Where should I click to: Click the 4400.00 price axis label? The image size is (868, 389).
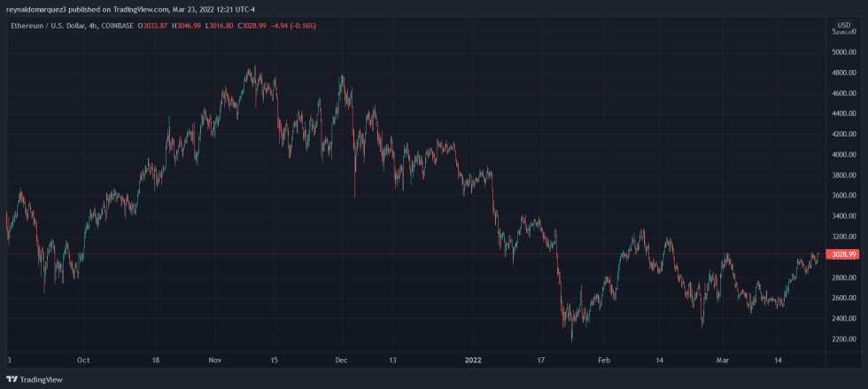tap(844, 114)
